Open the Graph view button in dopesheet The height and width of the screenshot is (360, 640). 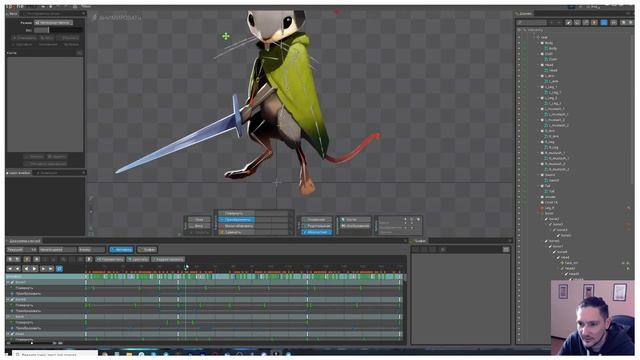point(147,249)
